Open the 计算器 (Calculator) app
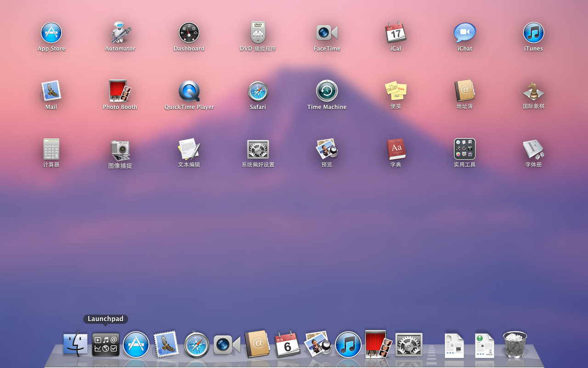This screenshot has height=368, width=588. point(51,149)
